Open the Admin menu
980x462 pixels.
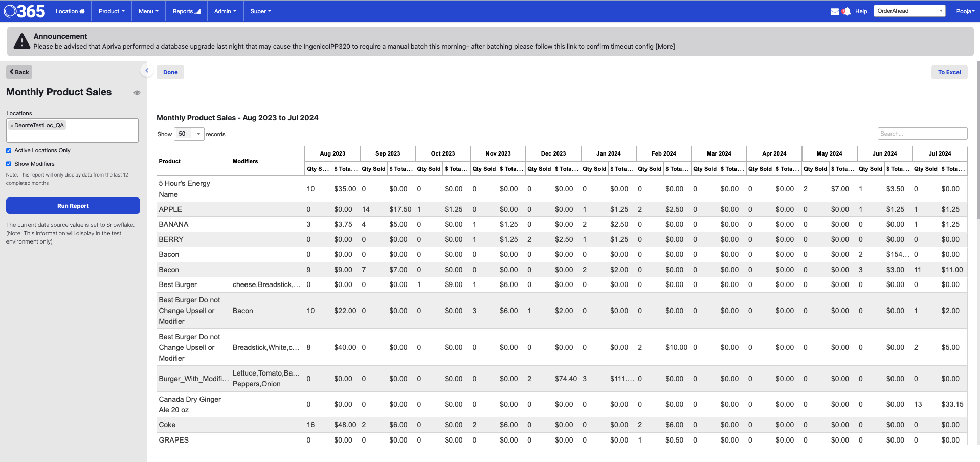[225, 11]
